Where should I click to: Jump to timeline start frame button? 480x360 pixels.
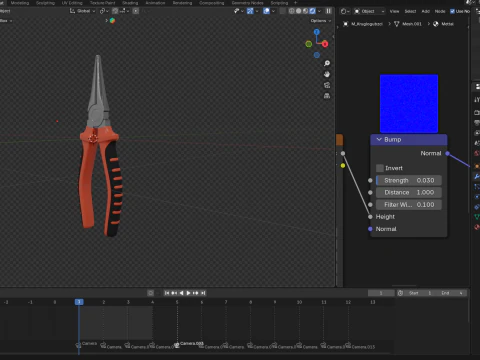[x=167, y=293]
